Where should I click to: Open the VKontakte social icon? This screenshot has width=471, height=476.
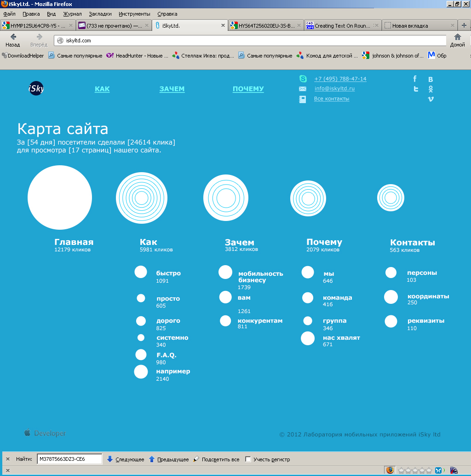tap(431, 79)
